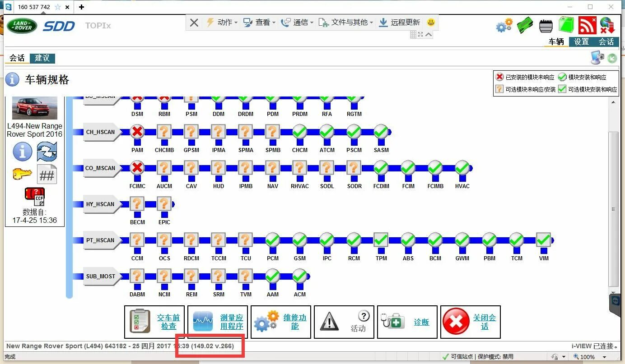The height and width of the screenshot is (364, 625).
Task: Click the camera screenshot icon
Action: pyautogui.click(x=597, y=58)
